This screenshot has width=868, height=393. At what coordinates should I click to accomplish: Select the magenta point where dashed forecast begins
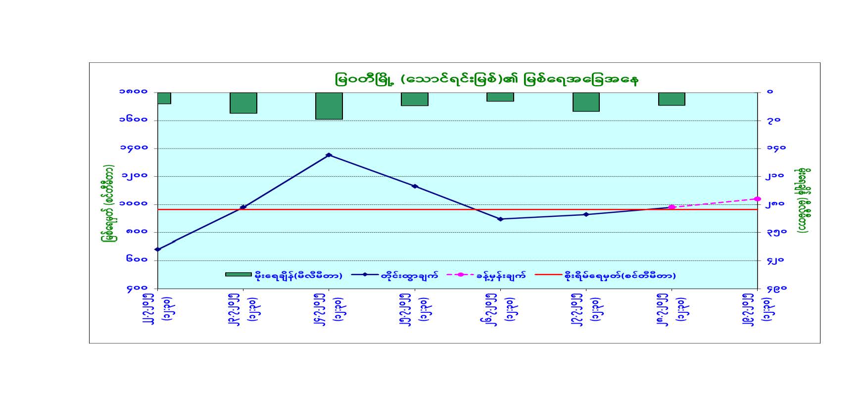point(672,207)
